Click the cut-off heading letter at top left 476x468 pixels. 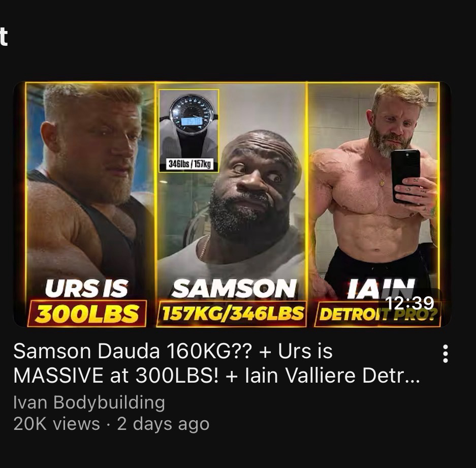pos(4,37)
